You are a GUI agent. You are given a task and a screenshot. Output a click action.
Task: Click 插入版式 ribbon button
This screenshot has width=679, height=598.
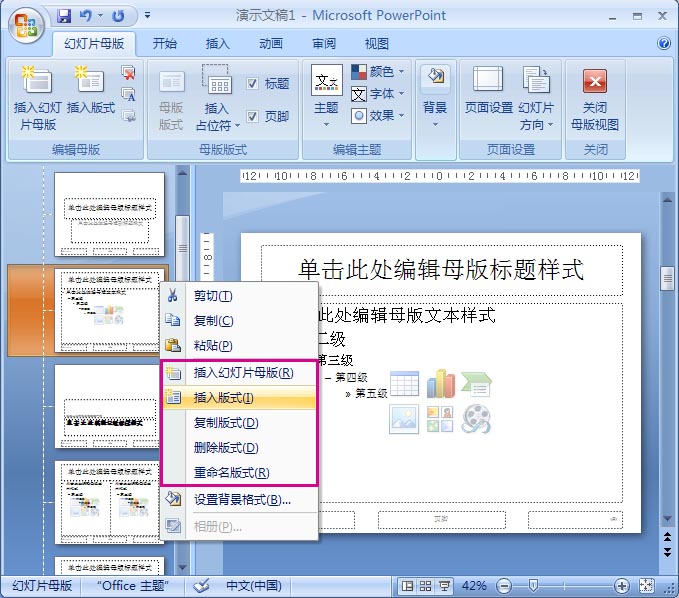point(91,90)
